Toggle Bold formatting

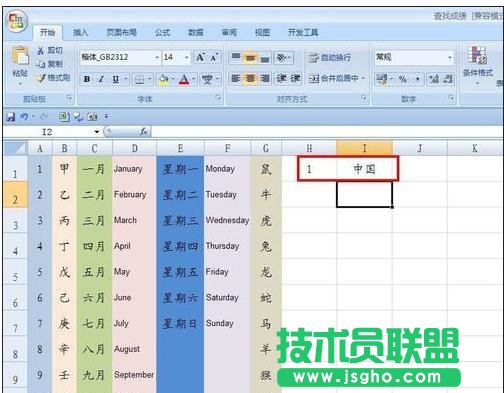tap(87, 79)
